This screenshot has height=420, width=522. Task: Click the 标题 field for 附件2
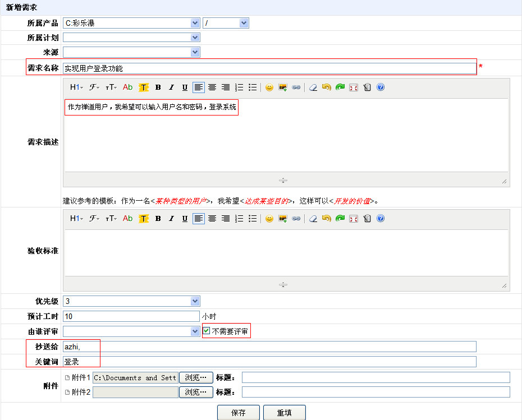click(376, 392)
